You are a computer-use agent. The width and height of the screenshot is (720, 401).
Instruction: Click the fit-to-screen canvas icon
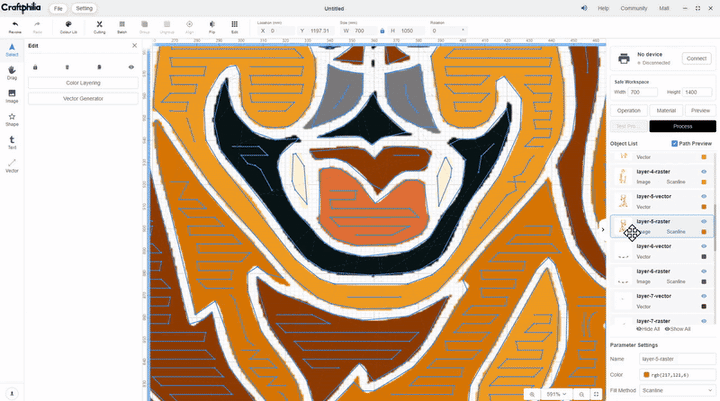596,394
